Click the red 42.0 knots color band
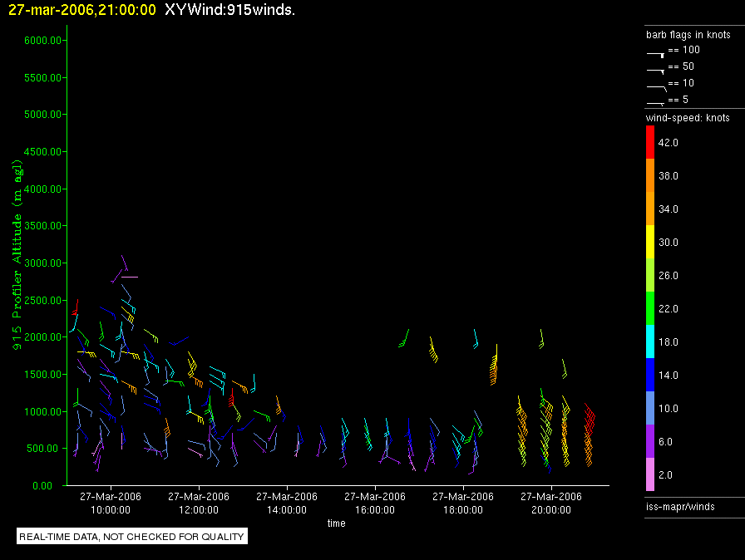Image resolution: width=745 pixels, height=560 pixels. coord(650,143)
